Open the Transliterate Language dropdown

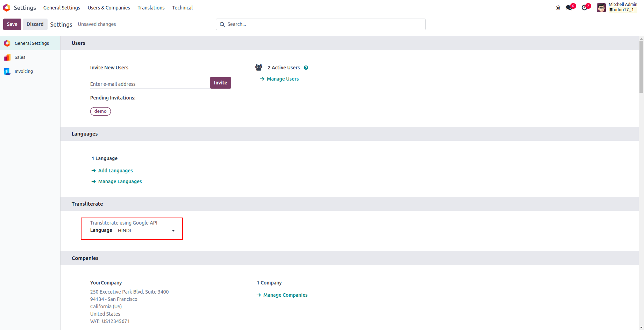click(146, 231)
